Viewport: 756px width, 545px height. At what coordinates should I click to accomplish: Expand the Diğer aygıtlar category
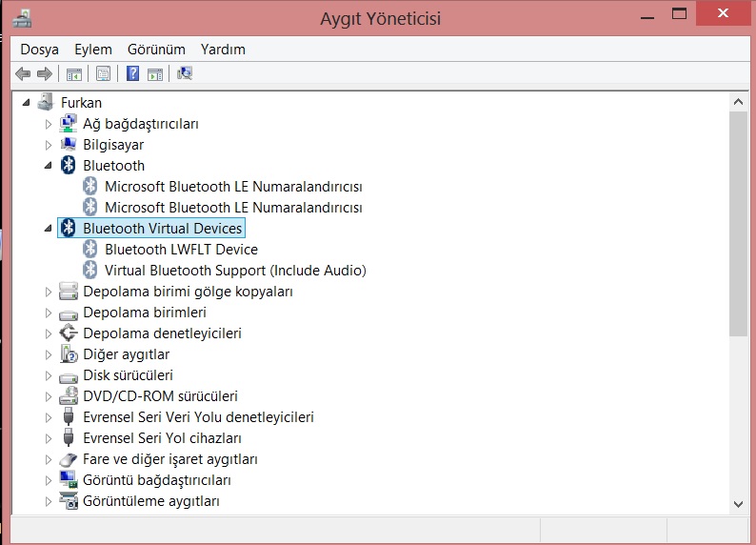pyautogui.click(x=48, y=354)
